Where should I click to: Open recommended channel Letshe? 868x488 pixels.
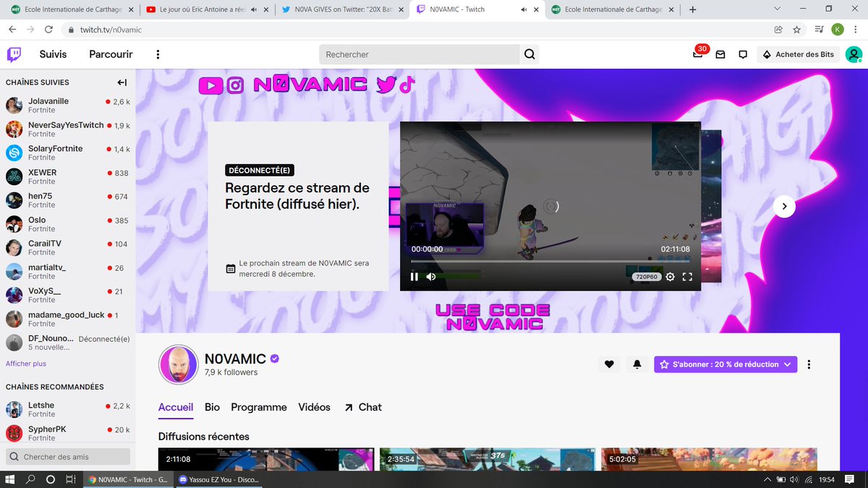(67, 409)
